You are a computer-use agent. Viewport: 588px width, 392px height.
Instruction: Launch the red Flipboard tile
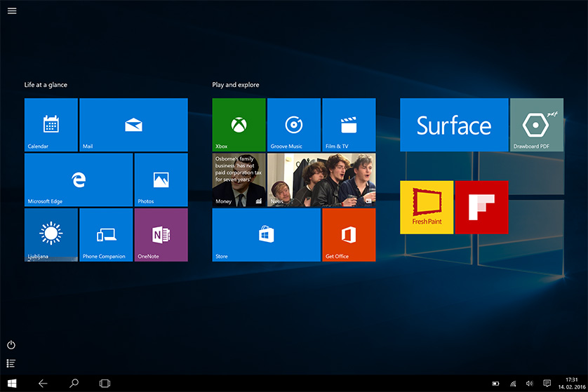[x=481, y=208]
